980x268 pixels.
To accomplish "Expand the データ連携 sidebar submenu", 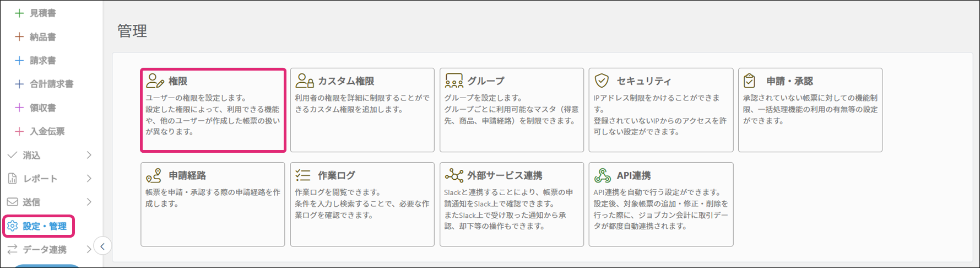I will click(89, 249).
